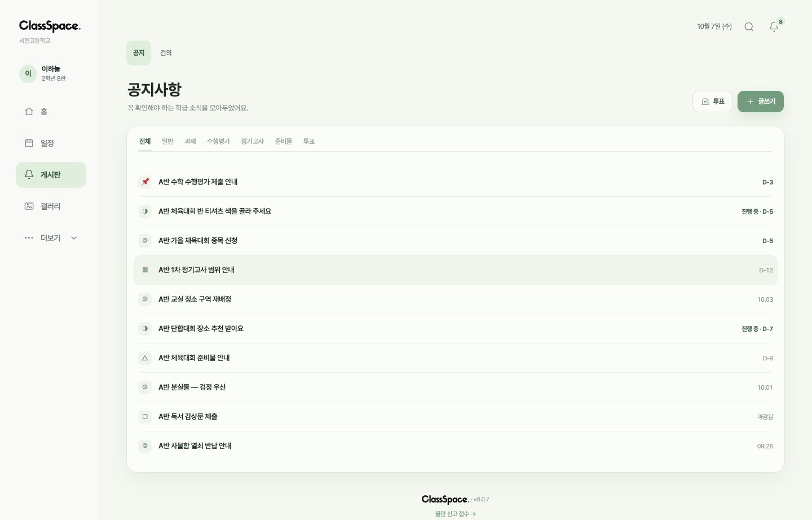This screenshot has height=520, width=812.
Task: Select the 정기고사 filter tab
Action: [x=252, y=142]
